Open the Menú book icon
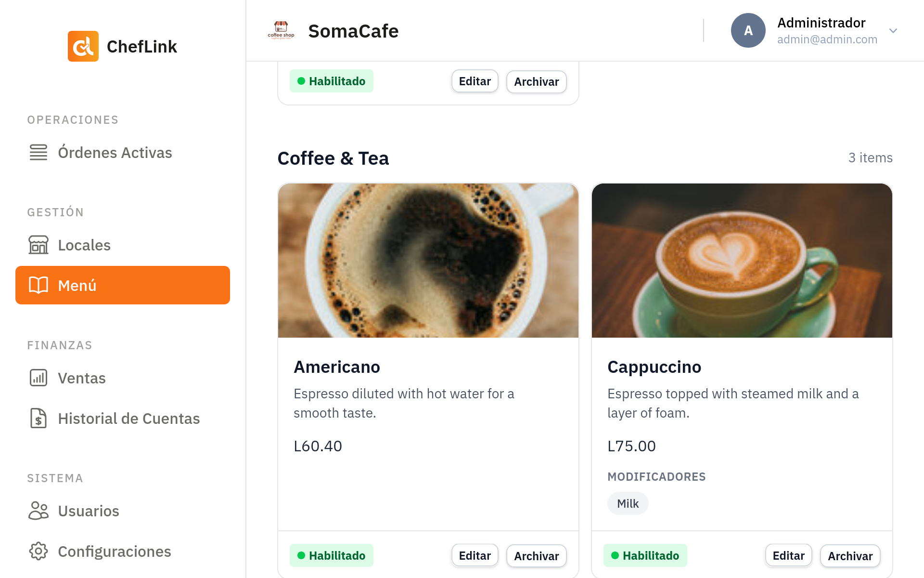 point(38,285)
